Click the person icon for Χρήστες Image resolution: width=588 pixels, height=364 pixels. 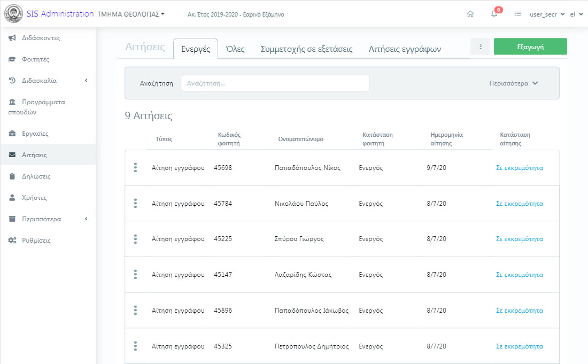point(12,198)
